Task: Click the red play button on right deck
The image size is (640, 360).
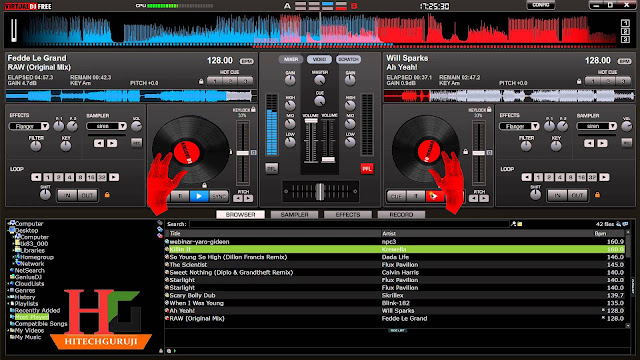Action: point(435,196)
